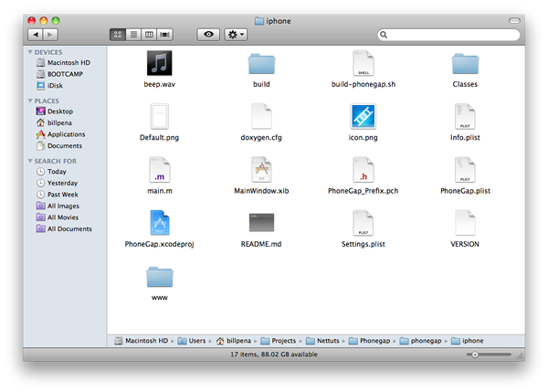Click Projects in the path bar
Image resolution: width=548 pixels, height=392 pixels.
[279, 341]
